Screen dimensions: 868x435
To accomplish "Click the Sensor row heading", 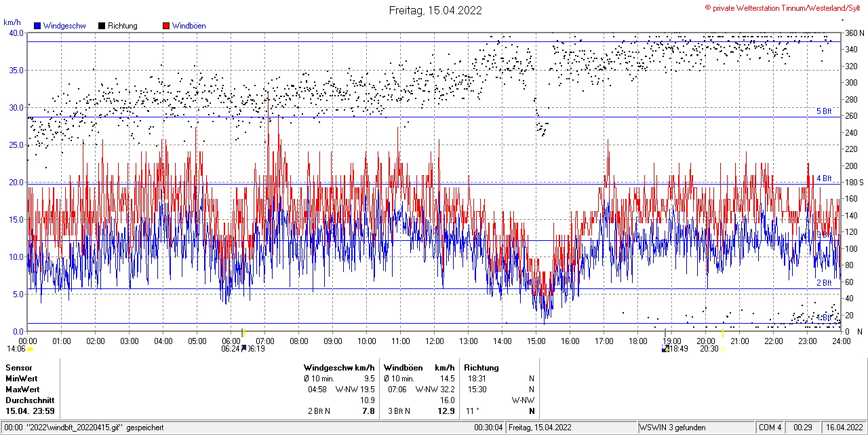I will [18, 367].
